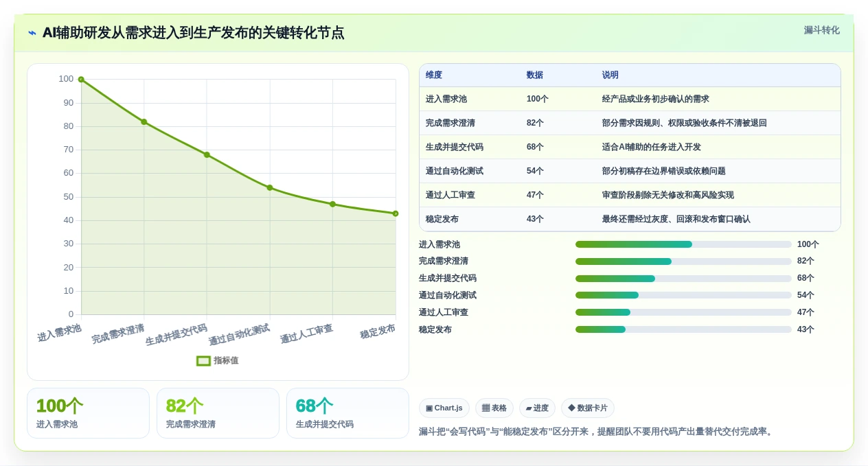Click the 完成需求澄清 progress bar
Screen dimensions: 868x466
tap(683, 261)
